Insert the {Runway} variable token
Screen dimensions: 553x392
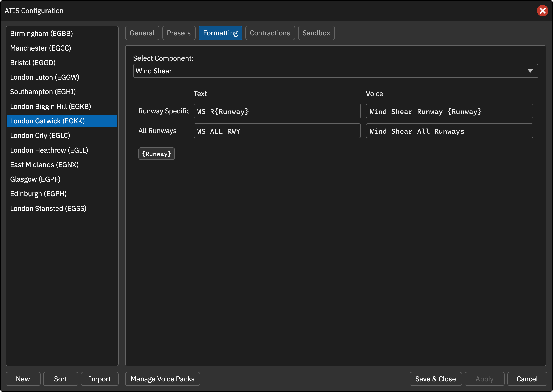click(x=156, y=154)
